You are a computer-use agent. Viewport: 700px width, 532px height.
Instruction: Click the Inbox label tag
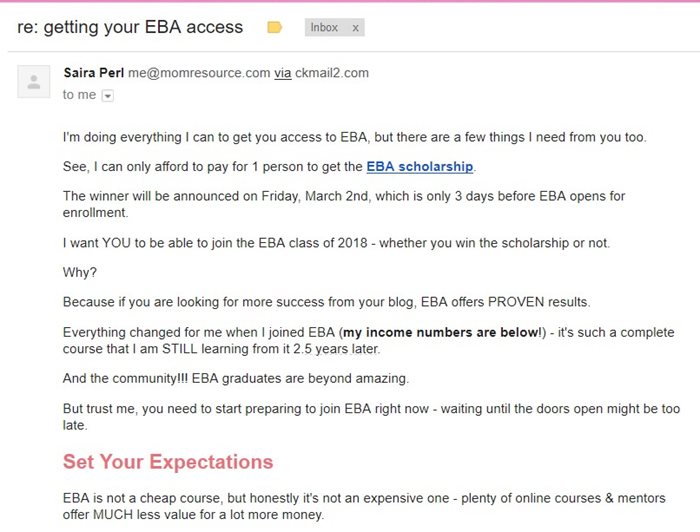pyautogui.click(x=325, y=28)
